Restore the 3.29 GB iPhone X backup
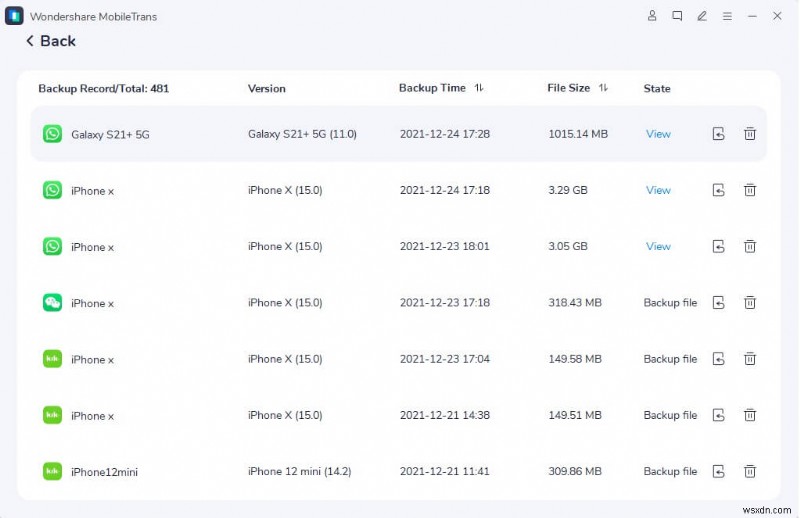The image size is (800, 518). [718, 190]
